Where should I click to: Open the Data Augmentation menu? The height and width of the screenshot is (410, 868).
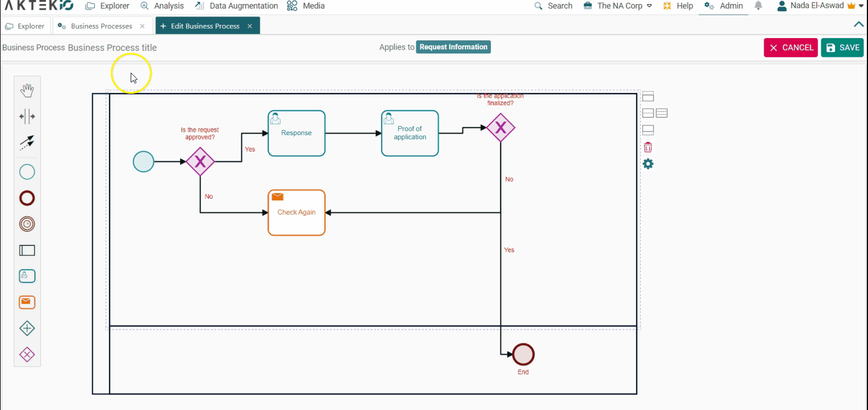[x=237, y=6]
